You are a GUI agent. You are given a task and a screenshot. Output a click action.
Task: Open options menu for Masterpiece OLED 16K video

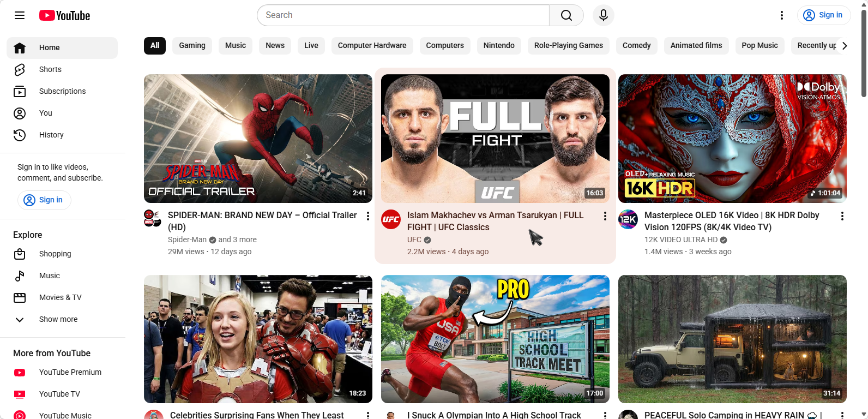(x=842, y=216)
